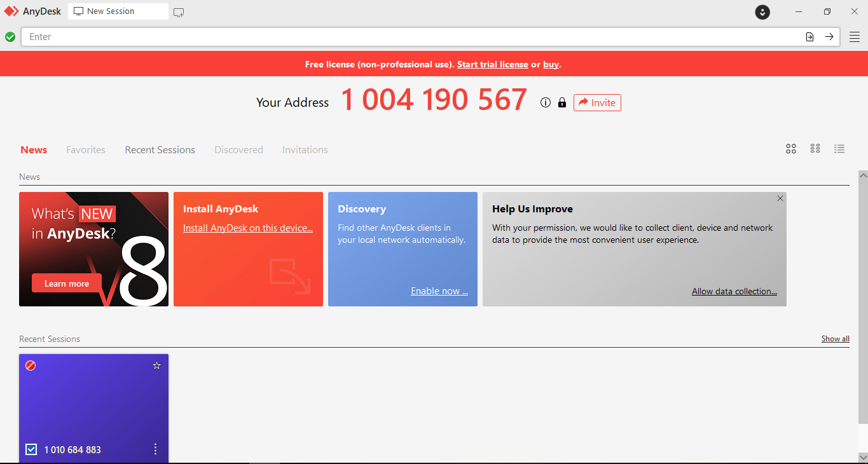Image resolution: width=868 pixels, height=464 pixels.
Task: Favorite the 1 010 684 883 session star
Action: coord(157,365)
